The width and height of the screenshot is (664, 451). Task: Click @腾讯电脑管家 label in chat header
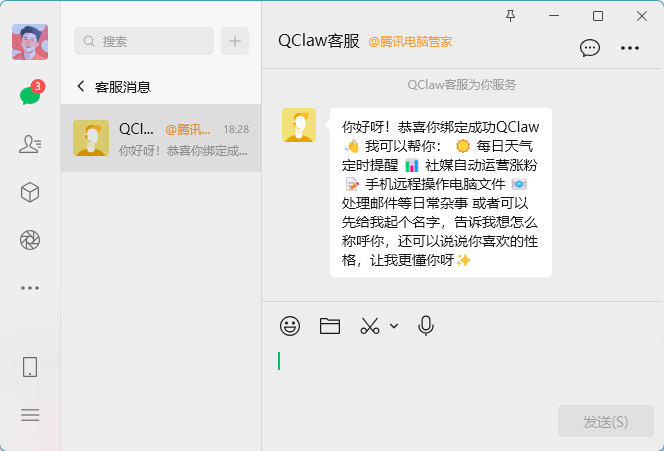coord(410,42)
